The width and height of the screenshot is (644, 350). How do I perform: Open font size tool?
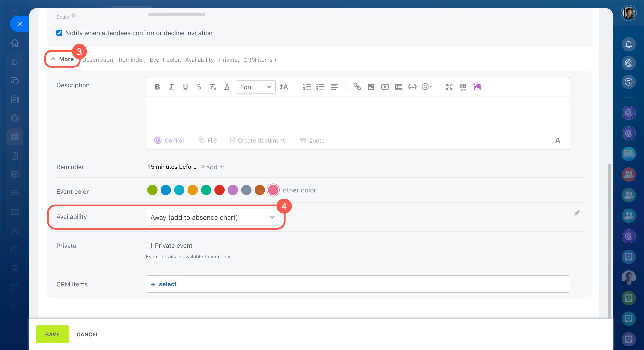pyautogui.click(x=284, y=87)
